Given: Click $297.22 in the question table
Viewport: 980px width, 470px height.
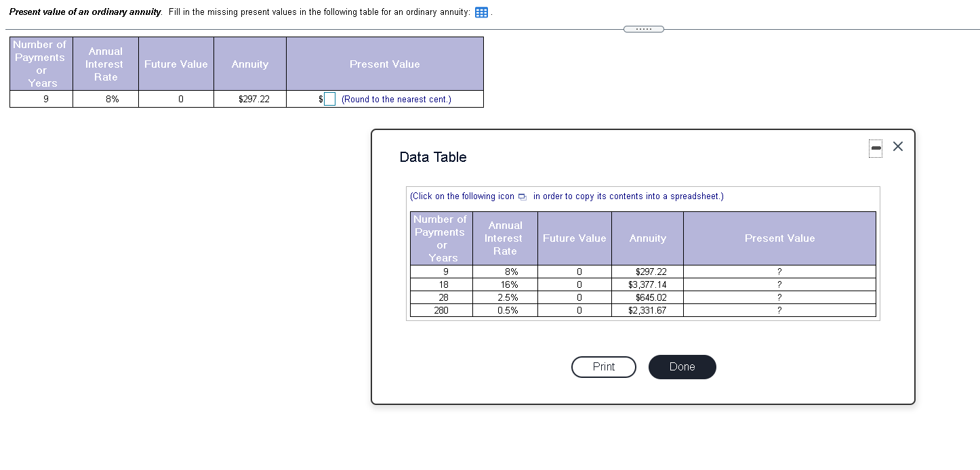Looking at the screenshot, I should (x=253, y=99).
